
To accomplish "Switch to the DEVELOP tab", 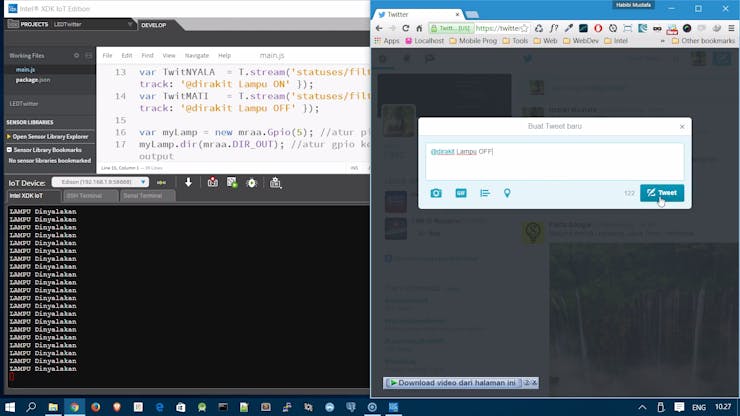I will [x=154, y=25].
